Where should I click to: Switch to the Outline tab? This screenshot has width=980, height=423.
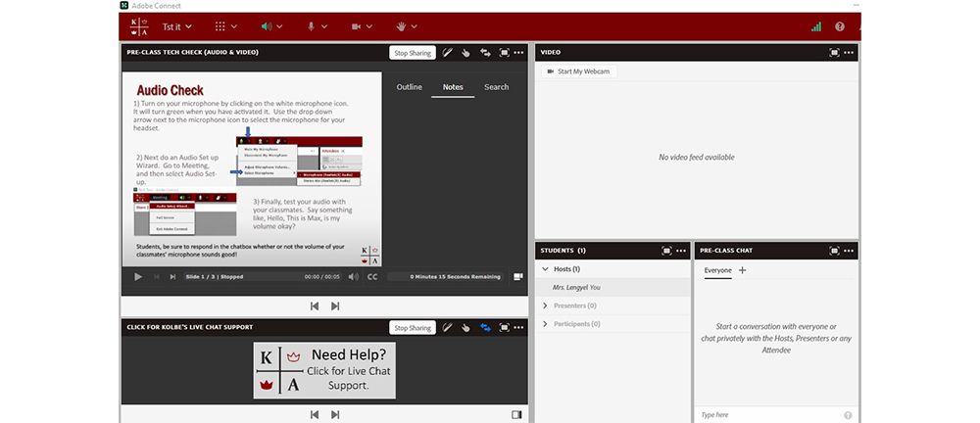pos(409,87)
